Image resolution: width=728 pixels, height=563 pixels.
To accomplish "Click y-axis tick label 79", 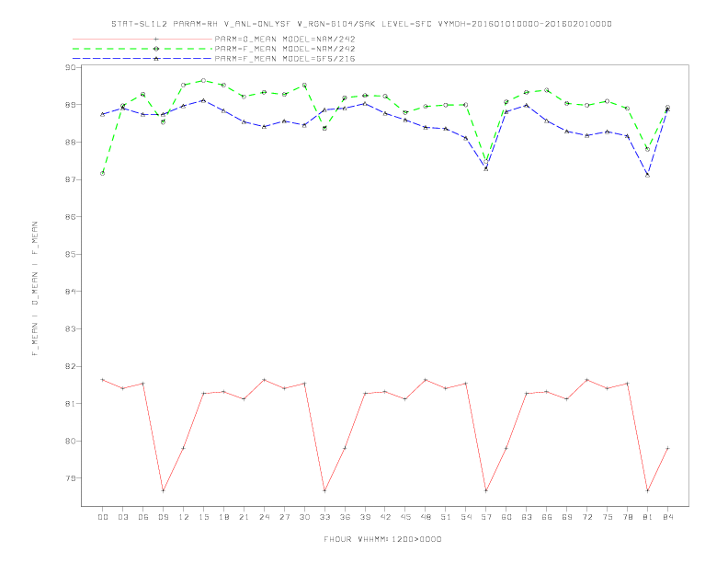I will (71, 478).
